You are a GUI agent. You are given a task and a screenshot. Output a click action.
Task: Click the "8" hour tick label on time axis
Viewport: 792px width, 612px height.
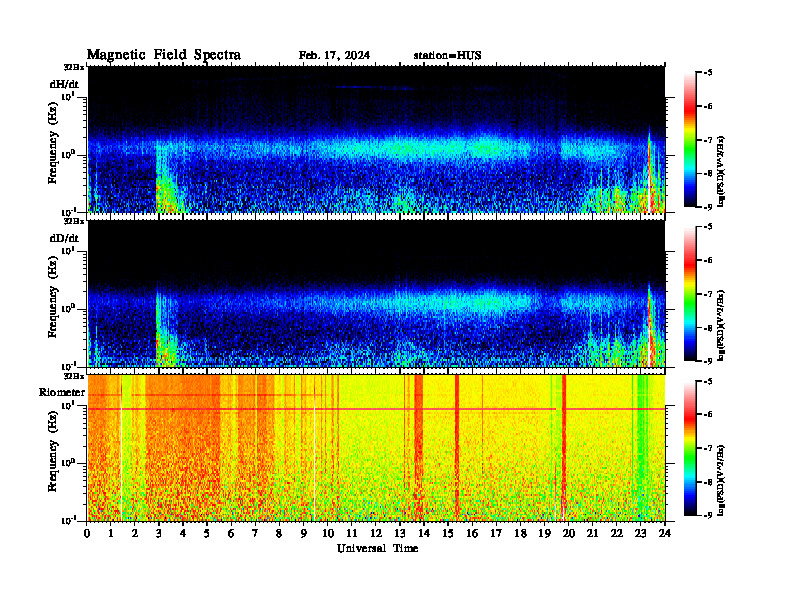279,533
